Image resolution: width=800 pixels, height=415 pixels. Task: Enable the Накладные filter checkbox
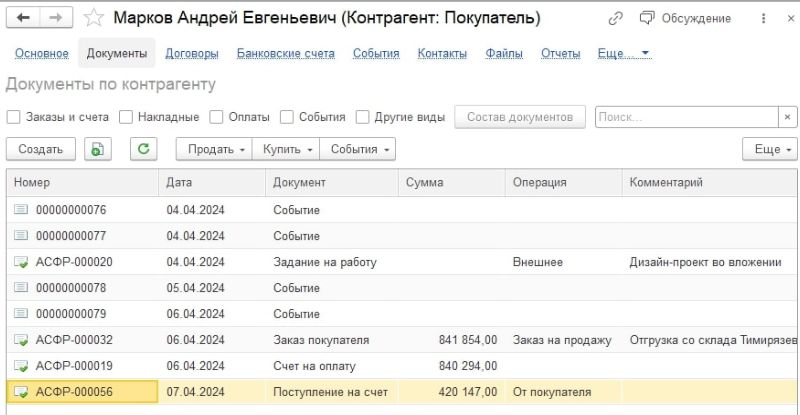(x=126, y=117)
